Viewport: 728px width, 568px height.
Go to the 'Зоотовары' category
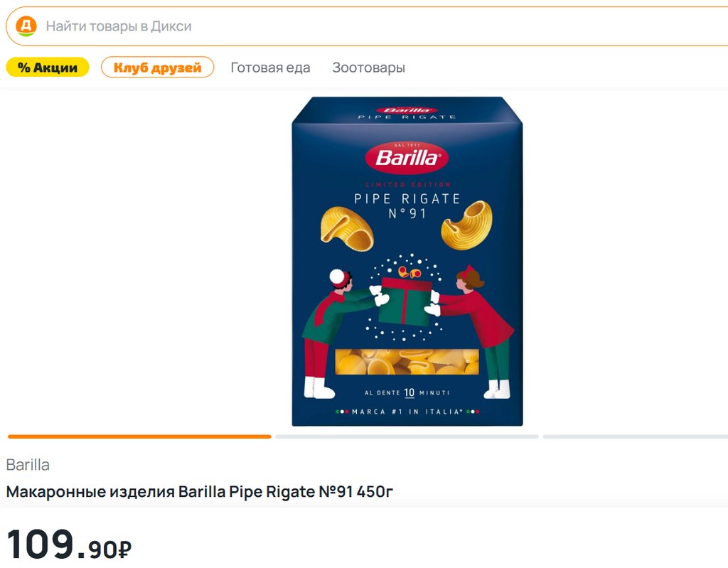point(368,68)
